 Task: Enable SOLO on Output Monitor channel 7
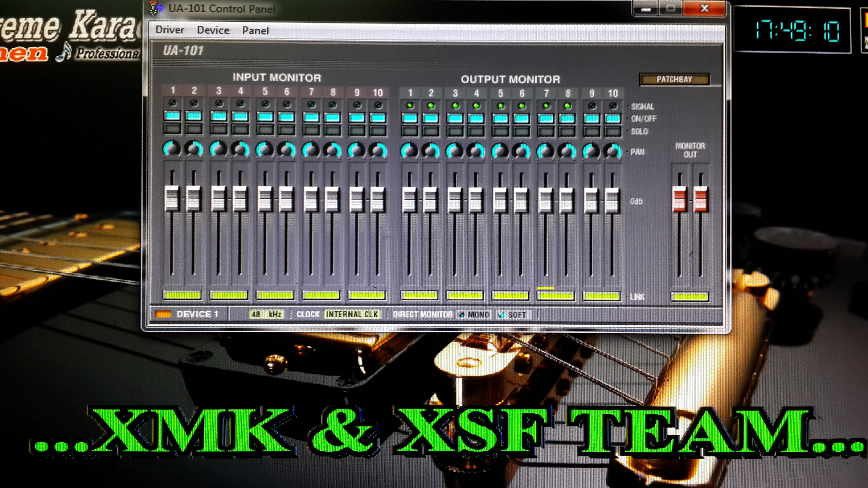pos(546,131)
